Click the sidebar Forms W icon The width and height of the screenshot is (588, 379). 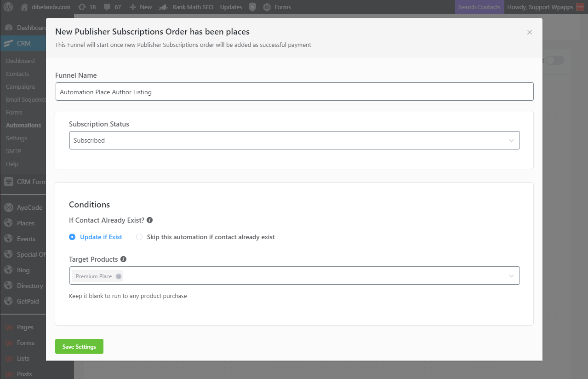pyautogui.click(x=8, y=343)
